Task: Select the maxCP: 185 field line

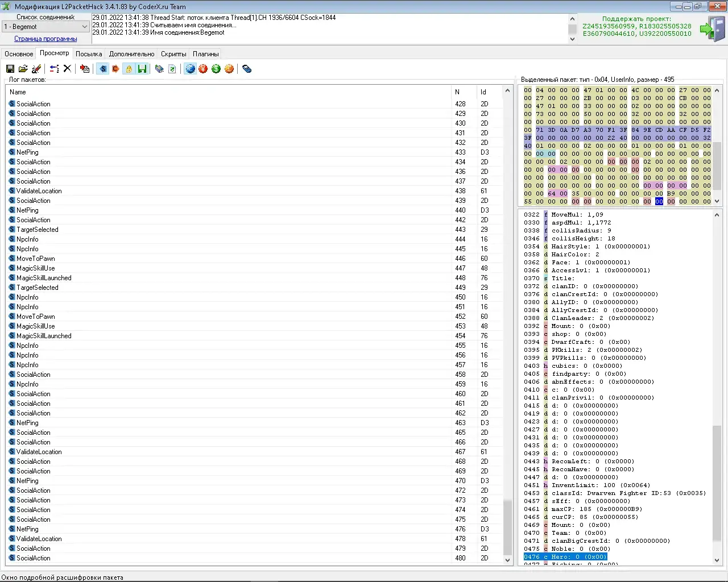Action: click(x=583, y=509)
